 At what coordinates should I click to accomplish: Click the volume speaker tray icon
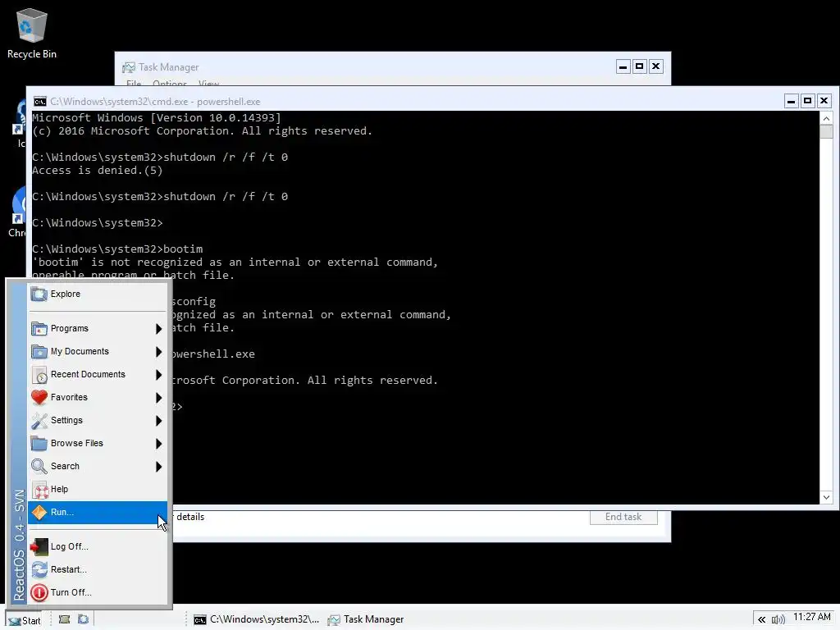click(778, 620)
